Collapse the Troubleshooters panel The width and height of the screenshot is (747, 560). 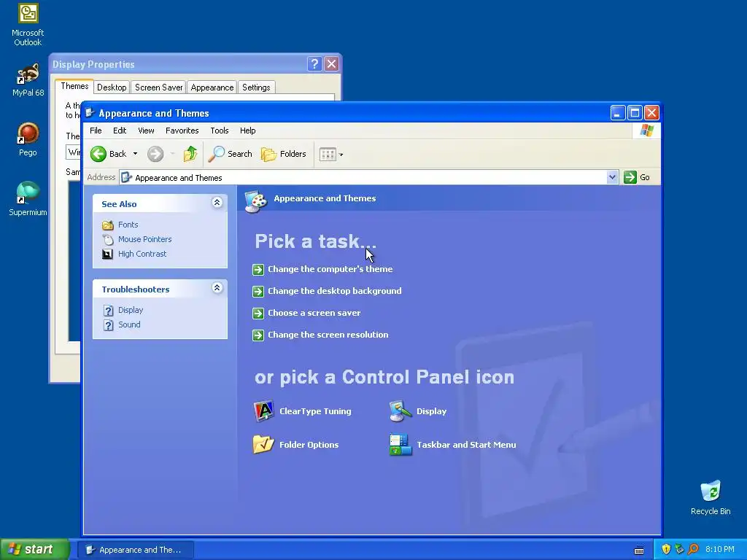217,288
